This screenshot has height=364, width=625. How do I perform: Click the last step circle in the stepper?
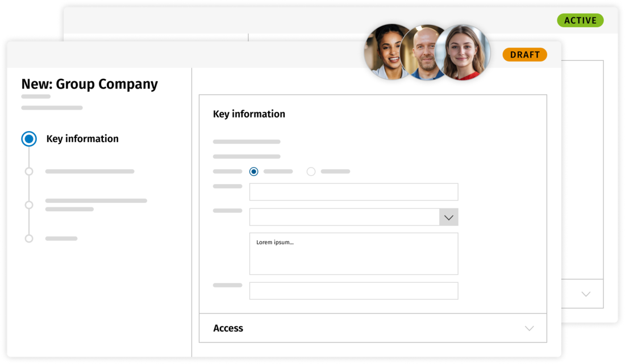[x=29, y=239]
